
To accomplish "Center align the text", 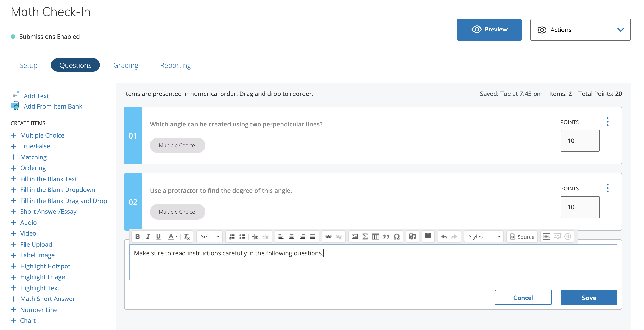I will pyautogui.click(x=291, y=236).
